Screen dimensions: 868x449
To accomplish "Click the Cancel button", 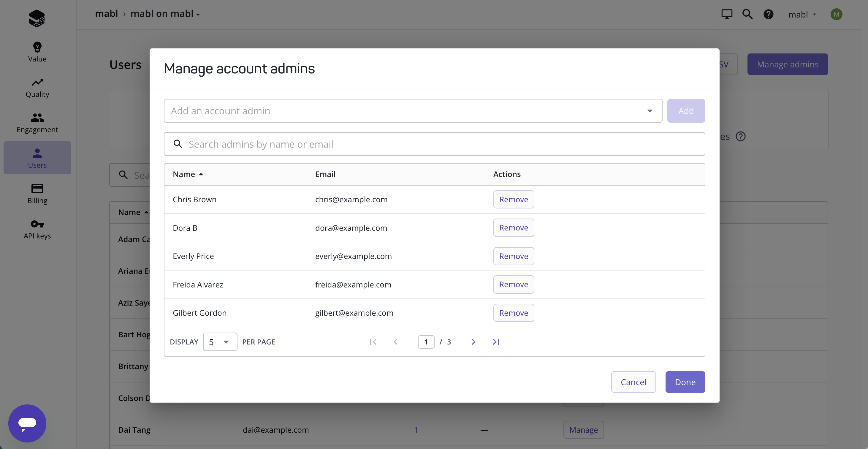I will [x=633, y=382].
